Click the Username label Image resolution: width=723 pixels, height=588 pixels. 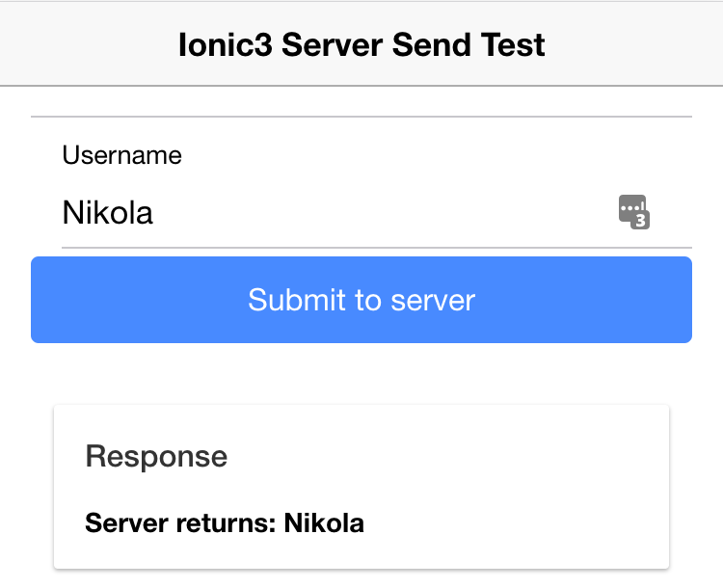click(122, 155)
